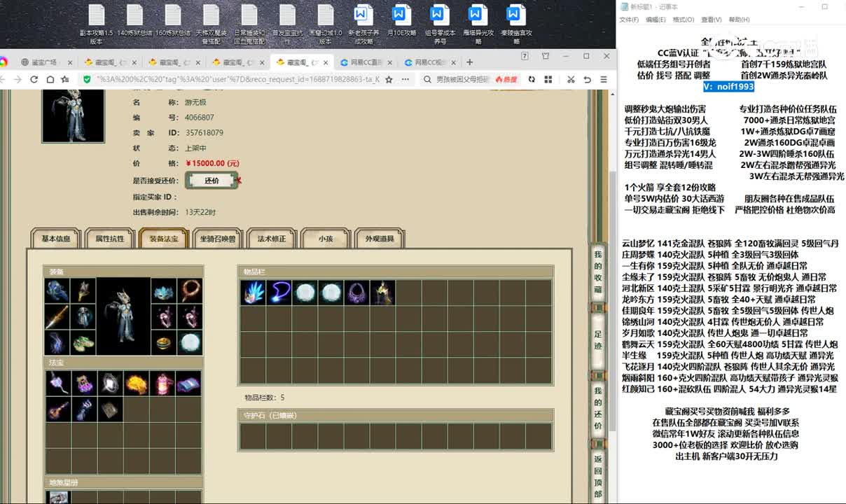Click the browser address bar URL
The width and height of the screenshot is (846, 504).
[238, 80]
